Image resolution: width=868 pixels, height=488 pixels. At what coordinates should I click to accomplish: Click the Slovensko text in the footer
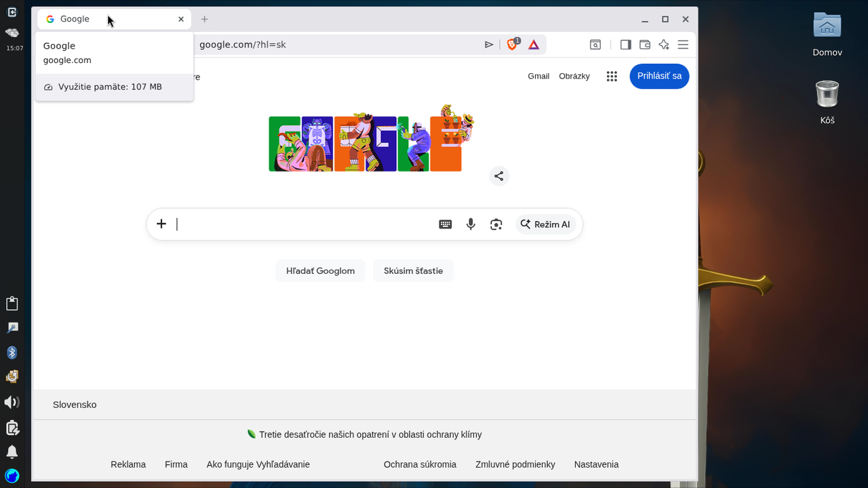click(x=75, y=405)
